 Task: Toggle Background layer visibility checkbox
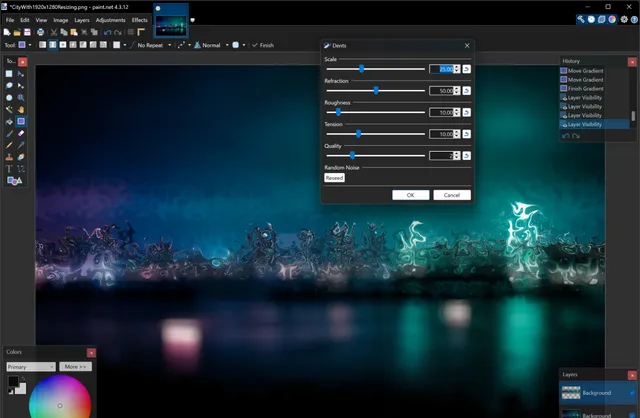point(632,393)
